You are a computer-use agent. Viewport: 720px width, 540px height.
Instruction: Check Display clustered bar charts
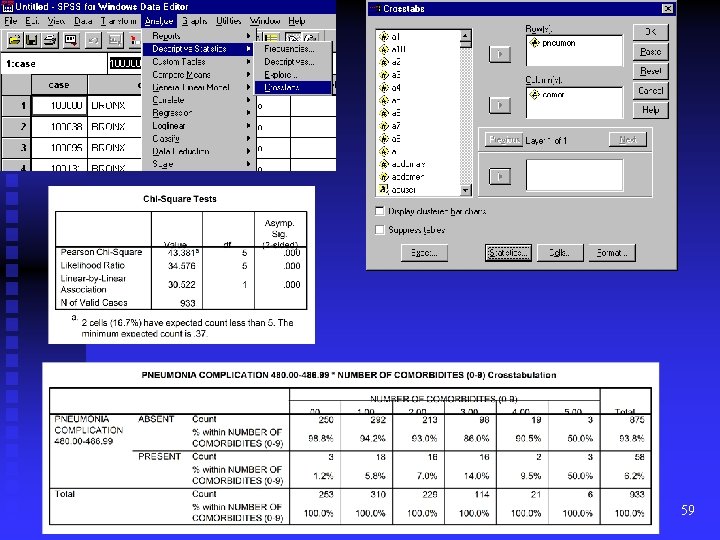379,211
